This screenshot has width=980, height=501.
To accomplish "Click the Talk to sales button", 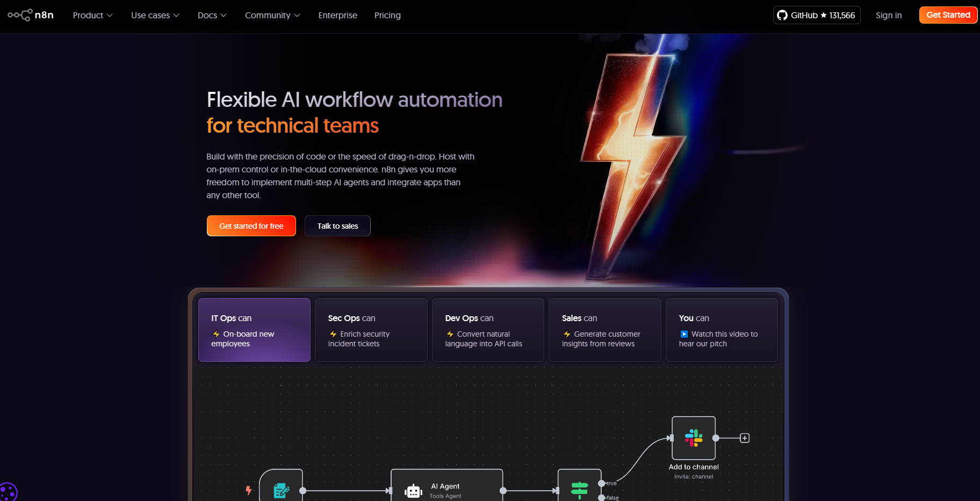I will [337, 226].
